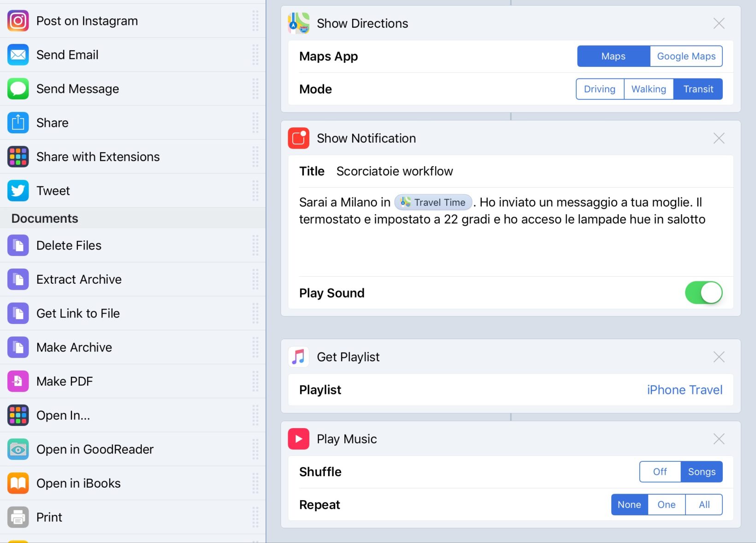The image size is (756, 543).
Task: Tap the Tweet bird icon
Action: [x=18, y=191]
